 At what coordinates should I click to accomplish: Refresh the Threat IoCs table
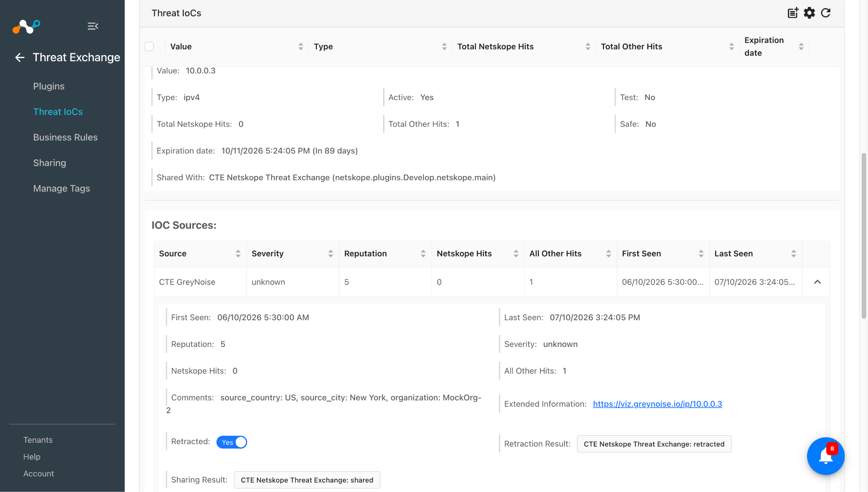click(x=826, y=13)
